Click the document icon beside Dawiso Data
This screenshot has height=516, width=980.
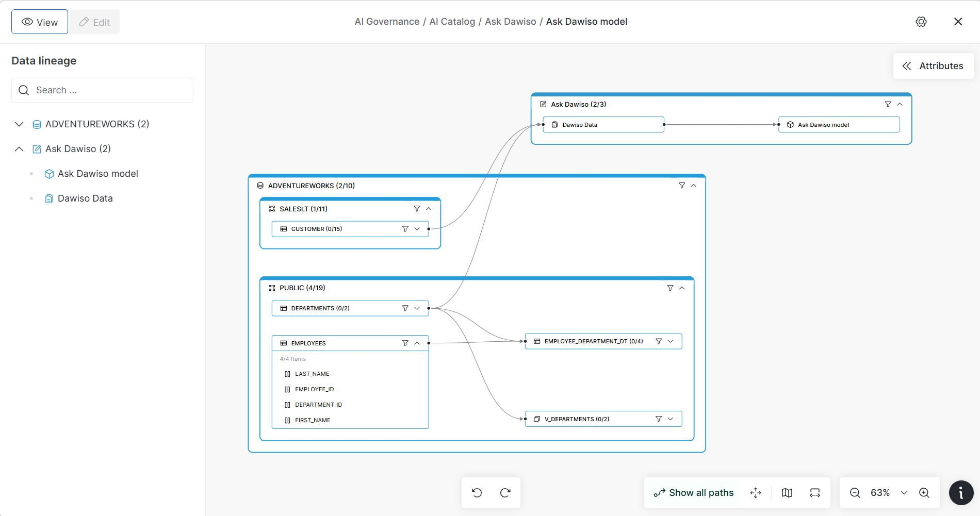(49, 198)
